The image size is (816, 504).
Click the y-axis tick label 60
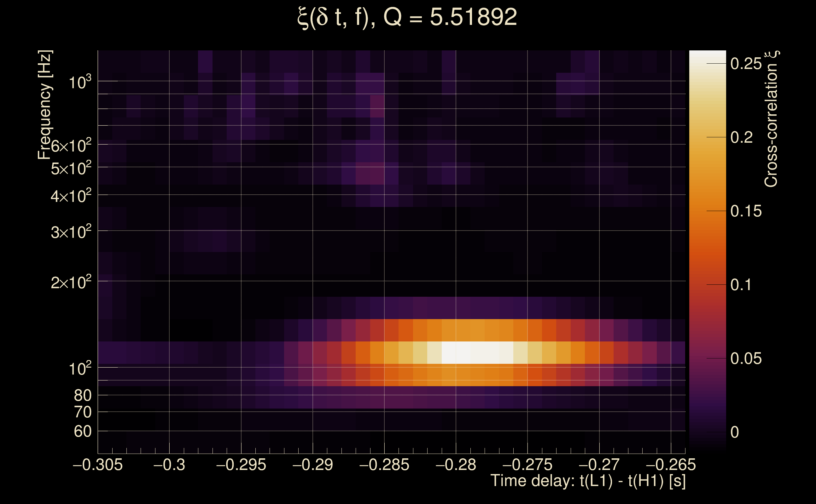pyautogui.click(x=82, y=431)
